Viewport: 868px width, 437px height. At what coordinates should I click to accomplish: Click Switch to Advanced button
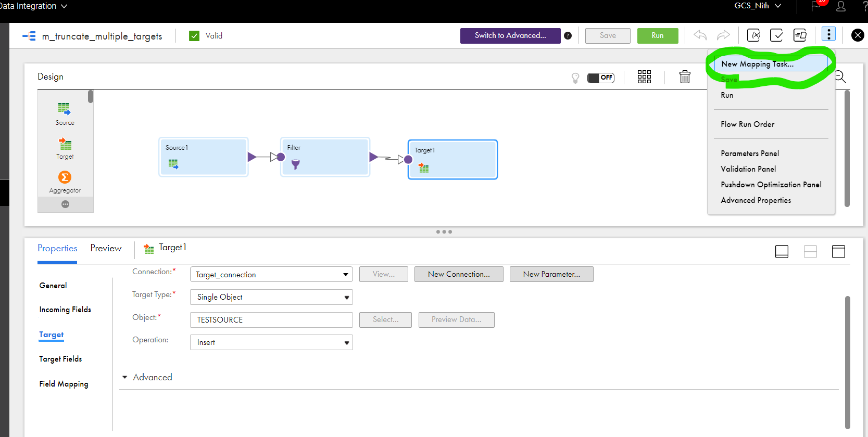pyautogui.click(x=510, y=35)
